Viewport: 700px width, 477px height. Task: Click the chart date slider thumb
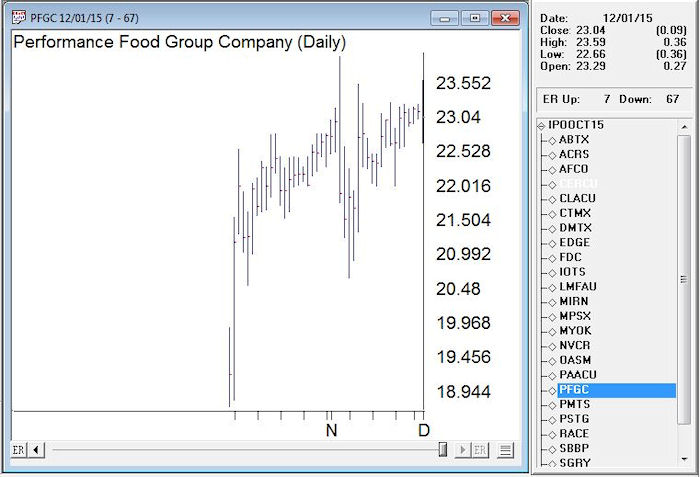(442, 449)
